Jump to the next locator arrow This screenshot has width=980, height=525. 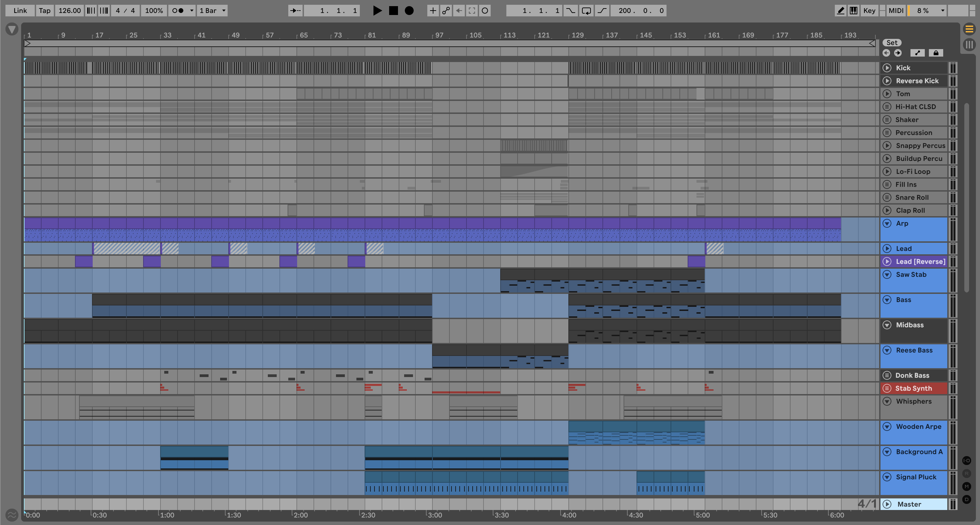point(898,53)
